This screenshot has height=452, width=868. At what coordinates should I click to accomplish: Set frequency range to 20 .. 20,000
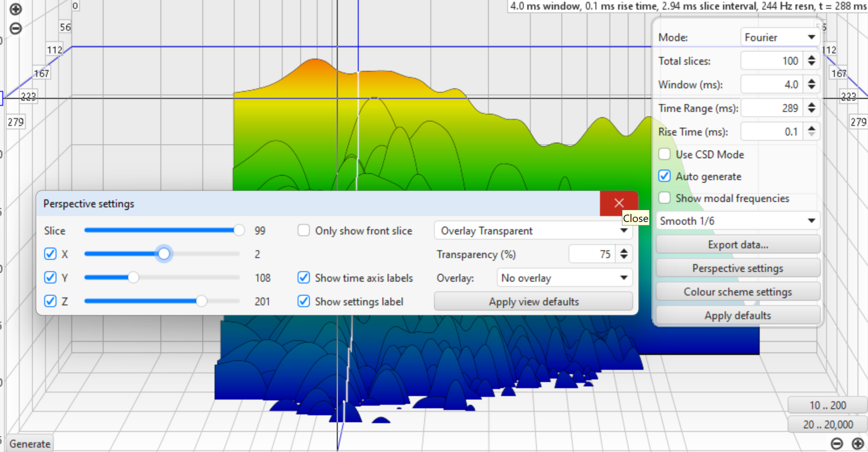tap(827, 424)
